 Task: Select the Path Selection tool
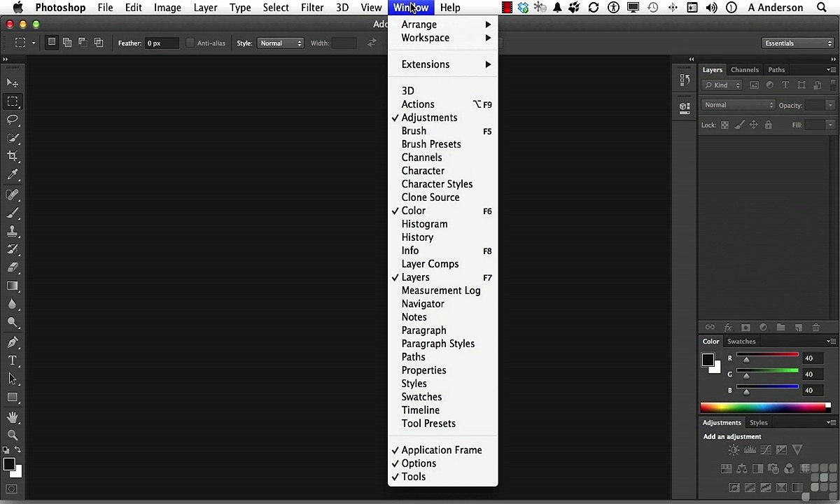(x=13, y=378)
